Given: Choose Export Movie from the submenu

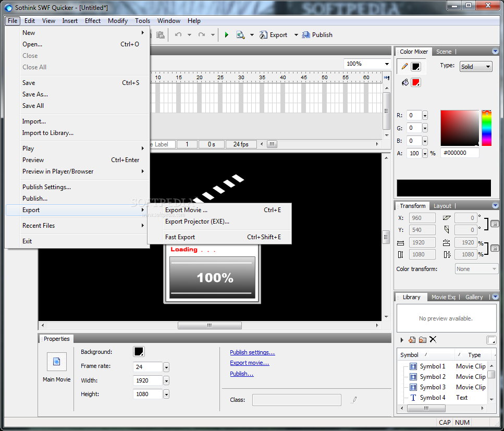Looking at the screenshot, I should [219, 210].
